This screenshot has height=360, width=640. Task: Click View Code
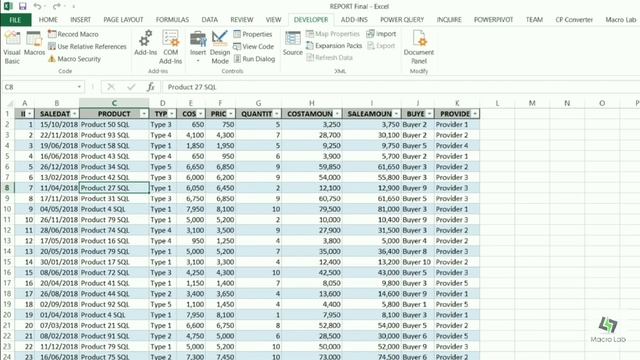tap(253, 47)
